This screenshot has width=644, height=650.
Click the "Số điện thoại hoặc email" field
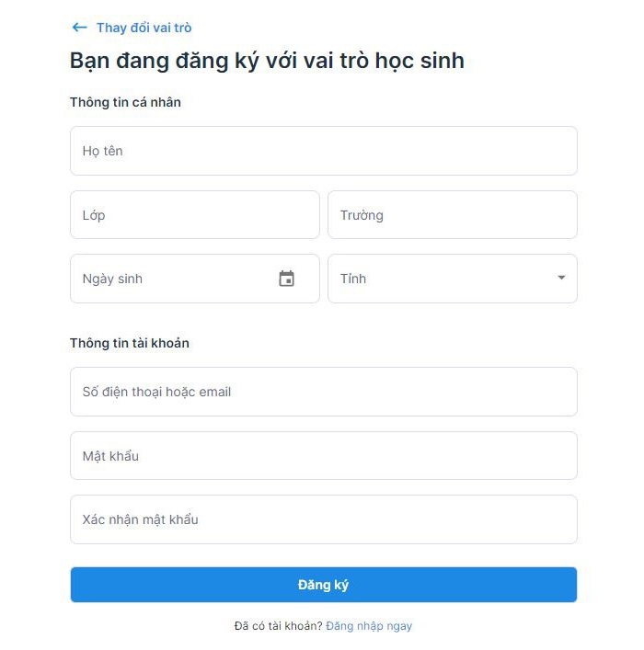coord(323,392)
